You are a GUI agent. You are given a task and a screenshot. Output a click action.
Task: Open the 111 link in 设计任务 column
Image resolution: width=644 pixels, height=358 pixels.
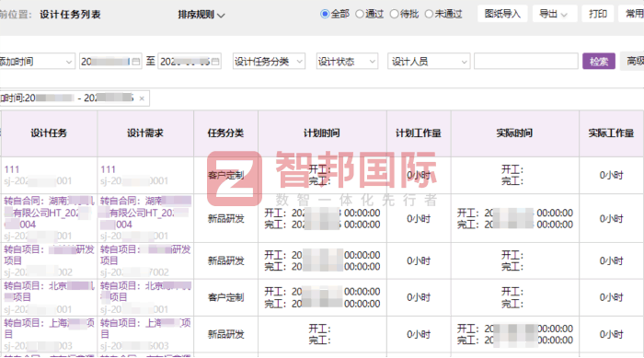[12, 169]
